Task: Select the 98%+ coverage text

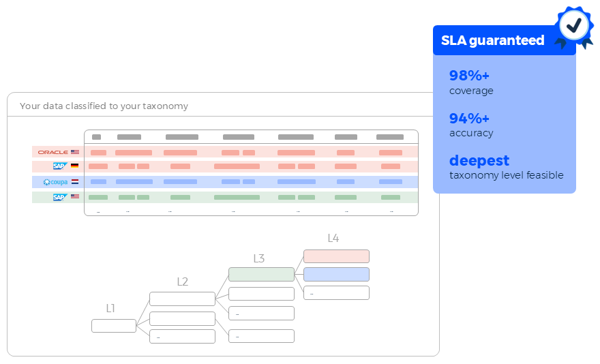Action: (470, 76)
